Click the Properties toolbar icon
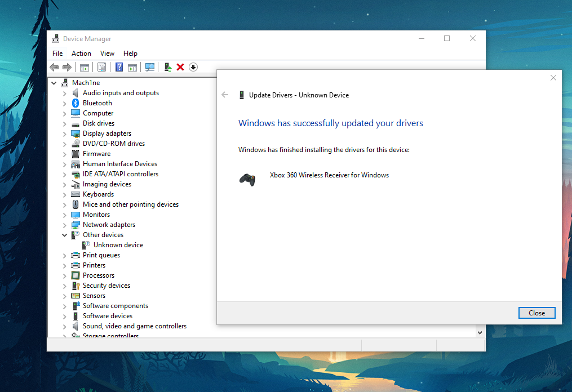Viewport: 572px width, 392px height. (x=102, y=67)
